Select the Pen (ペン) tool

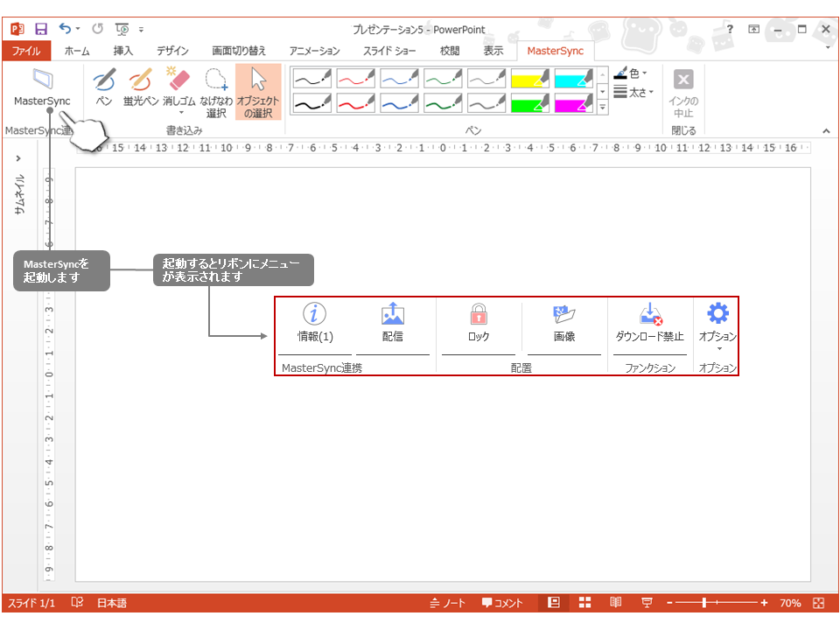pyautogui.click(x=104, y=87)
